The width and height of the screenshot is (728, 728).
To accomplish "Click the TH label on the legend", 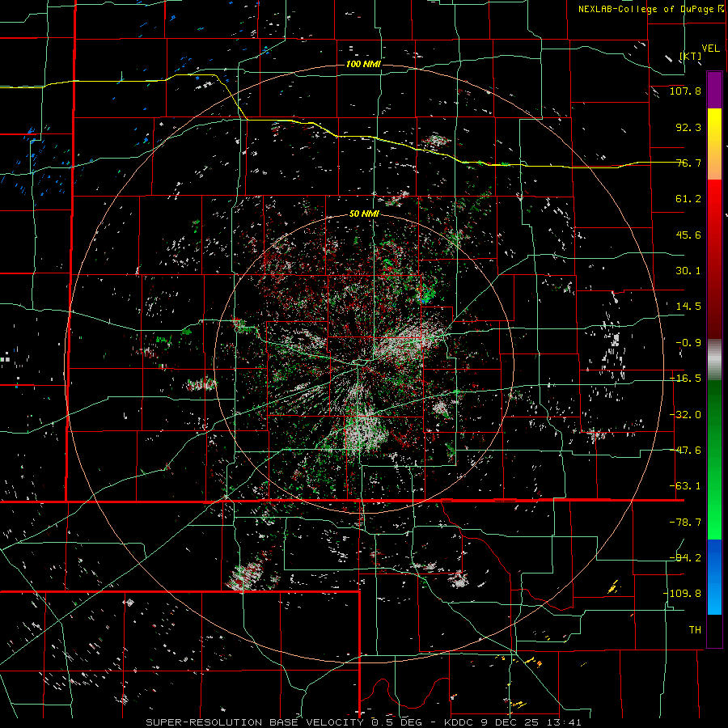I will click(x=695, y=629).
